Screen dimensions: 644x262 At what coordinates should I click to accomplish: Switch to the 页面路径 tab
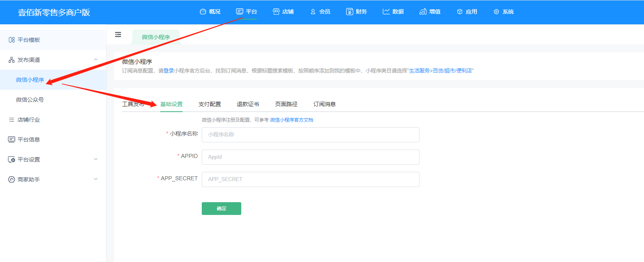point(286,104)
